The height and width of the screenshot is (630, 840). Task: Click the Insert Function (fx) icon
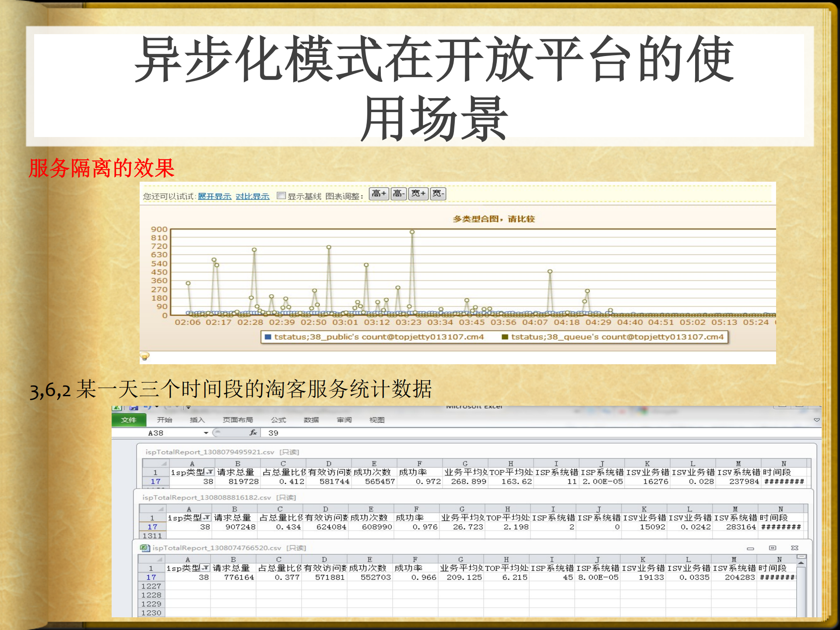coord(253,432)
